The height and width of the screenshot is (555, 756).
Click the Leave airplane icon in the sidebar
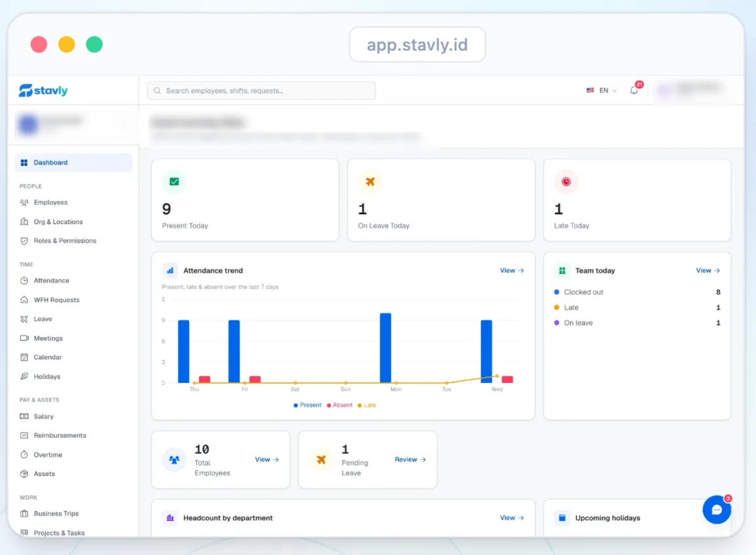(x=24, y=319)
